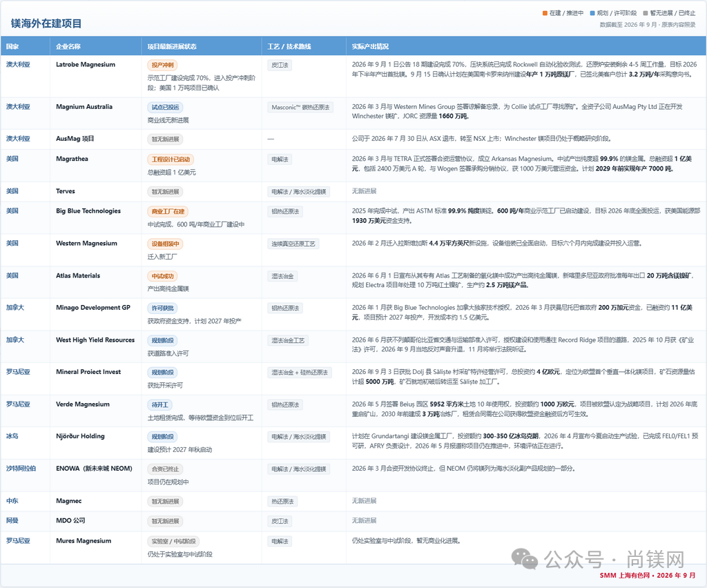Click the 皮江法 tag in the Latrobe Magnesium row

pyautogui.click(x=280, y=66)
